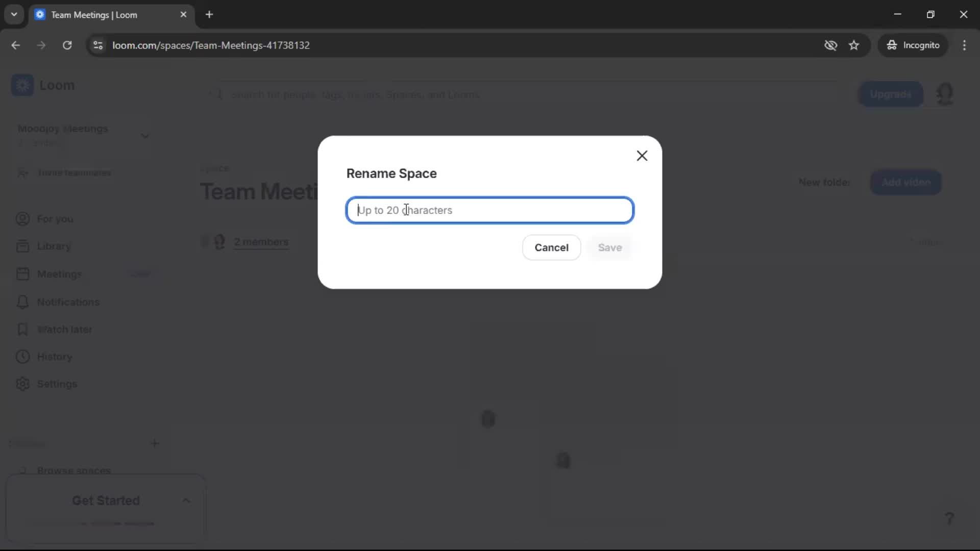
Task: Click the user profile avatar
Action: [x=945, y=94]
